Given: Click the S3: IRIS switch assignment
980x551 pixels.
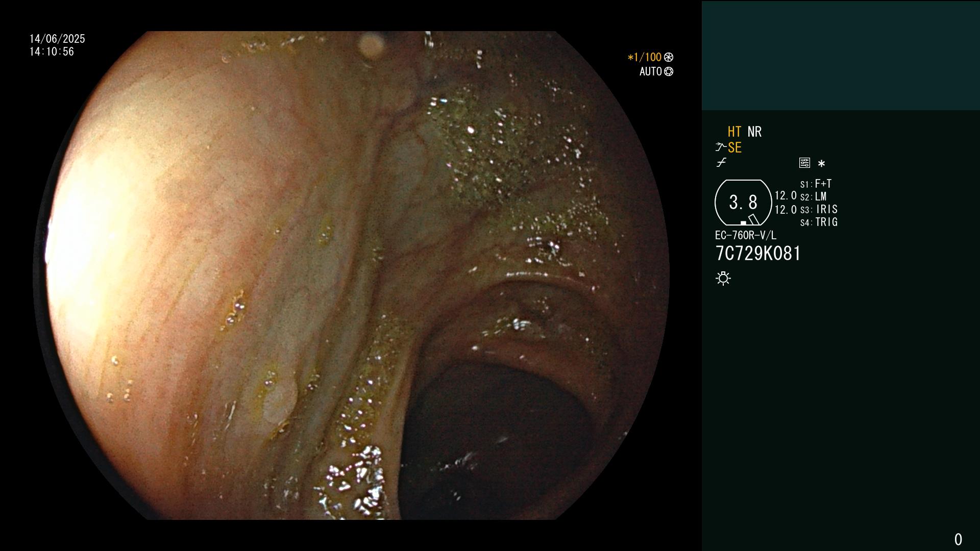Looking at the screenshot, I should 819,209.
